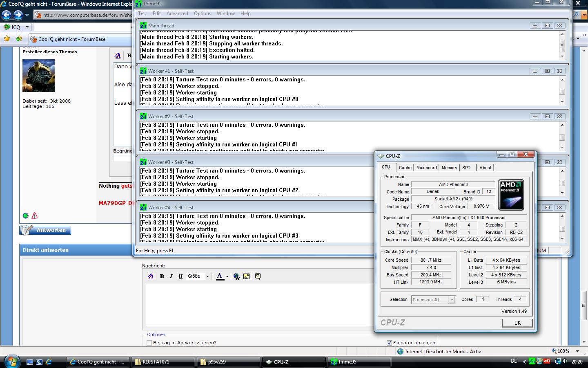This screenshot has height=368, width=588.
Task: Open the Prime95 Edit menu
Action: click(157, 13)
